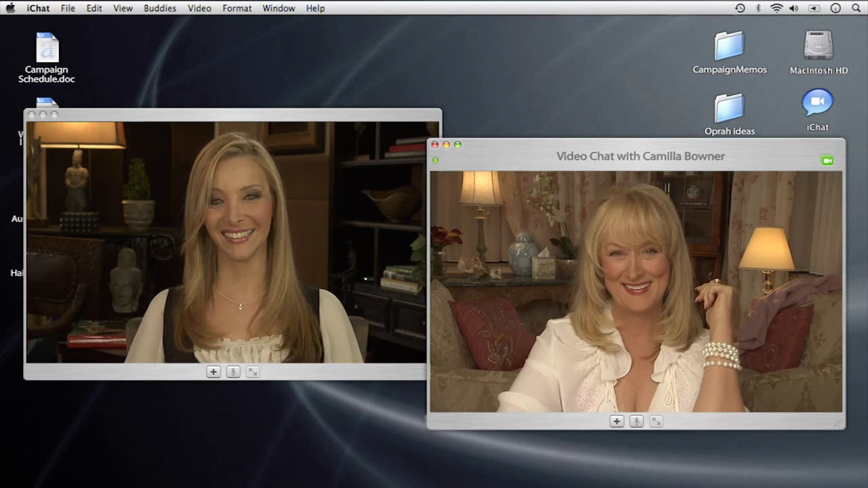Click resize grip of Camilla Bowner window
Image resolution: width=868 pixels, height=488 pixels.
[x=839, y=423]
